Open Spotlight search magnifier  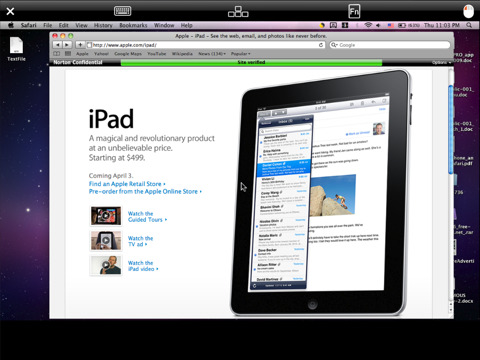click(x=469, y=25)
